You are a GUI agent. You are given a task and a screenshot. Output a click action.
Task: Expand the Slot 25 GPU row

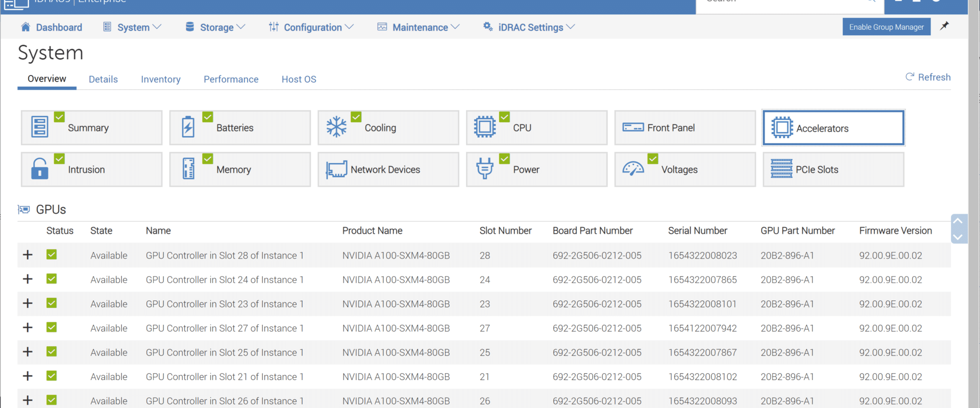(x=28, y=351)
